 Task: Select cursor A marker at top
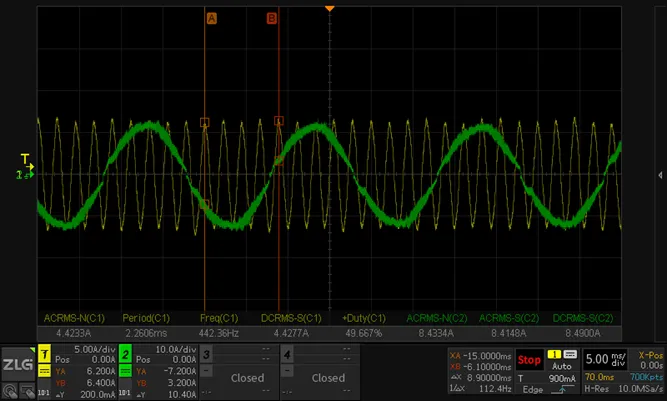click(211, 18)
